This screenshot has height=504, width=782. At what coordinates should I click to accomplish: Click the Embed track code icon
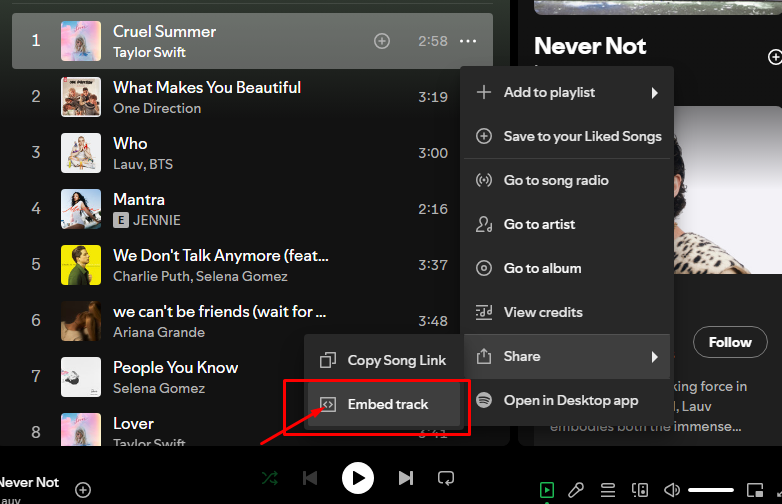pos(328,404)
